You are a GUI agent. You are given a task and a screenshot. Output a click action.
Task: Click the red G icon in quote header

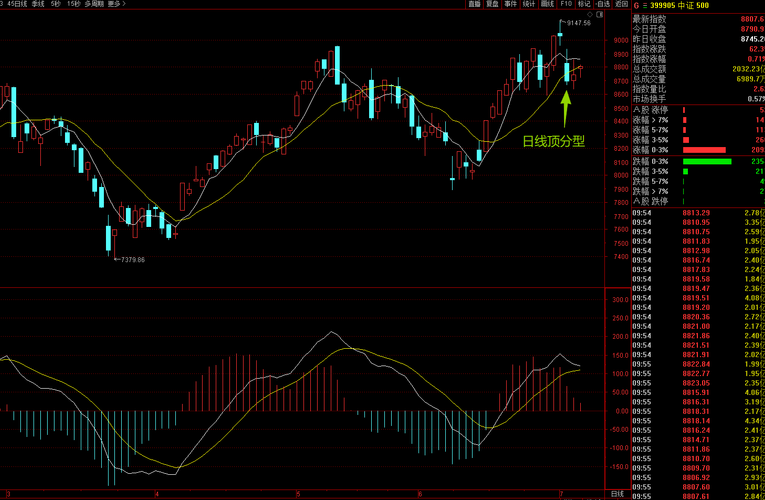(636, 5)
